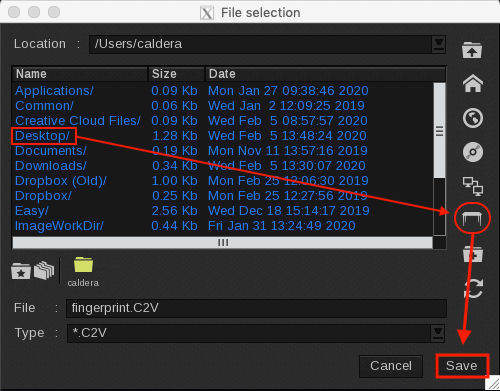Refresh the file listing icon
500x391 pixels.
(x=473, y=288)
